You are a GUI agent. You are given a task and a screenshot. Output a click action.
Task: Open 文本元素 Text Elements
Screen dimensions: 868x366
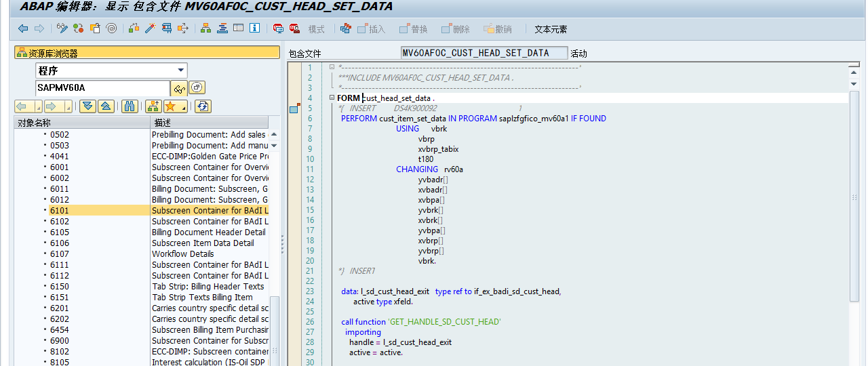pyautogui.click(x=551, y=29)
